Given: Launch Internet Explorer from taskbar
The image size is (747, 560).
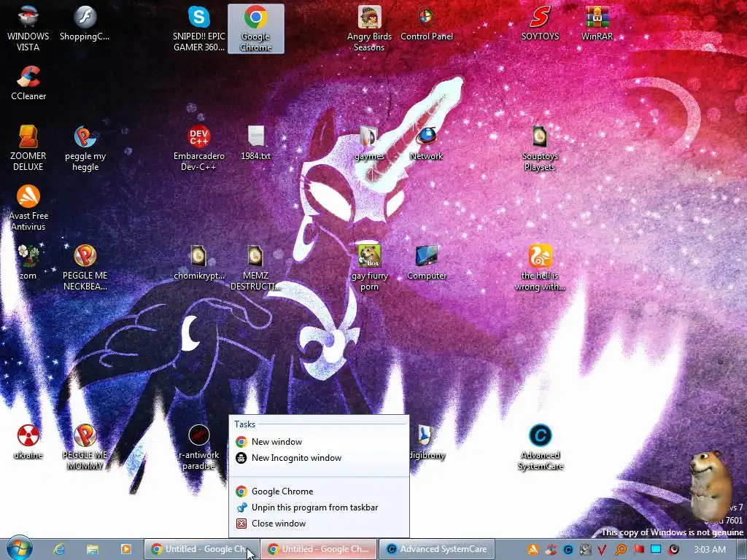Looking at the screenshot, I should pyautogui.click(x=59, y=549).
